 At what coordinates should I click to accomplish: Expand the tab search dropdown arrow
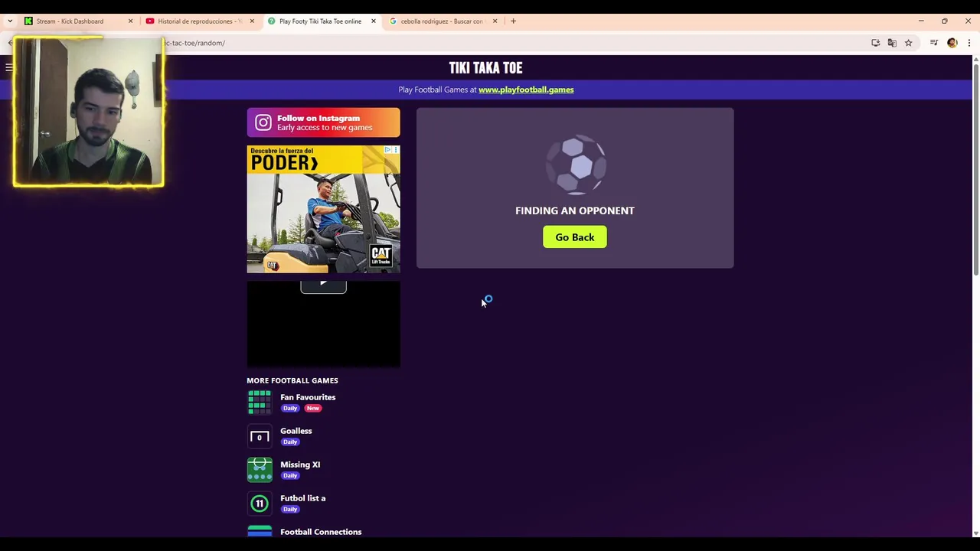[9, 21]
